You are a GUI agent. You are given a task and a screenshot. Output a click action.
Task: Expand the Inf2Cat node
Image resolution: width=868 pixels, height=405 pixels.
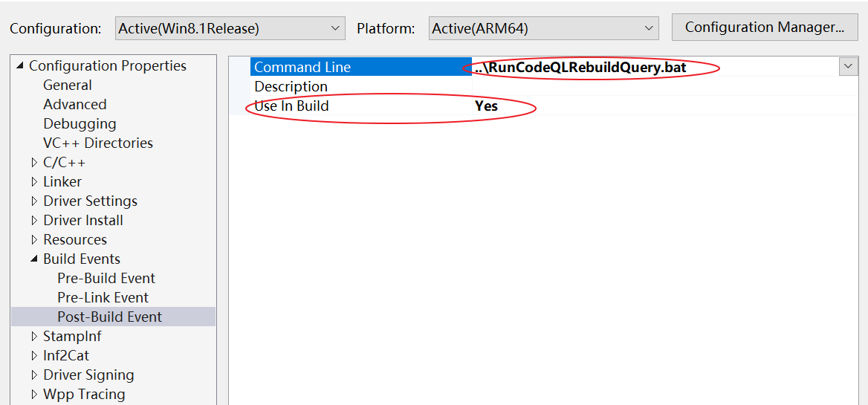coord(34,356)
